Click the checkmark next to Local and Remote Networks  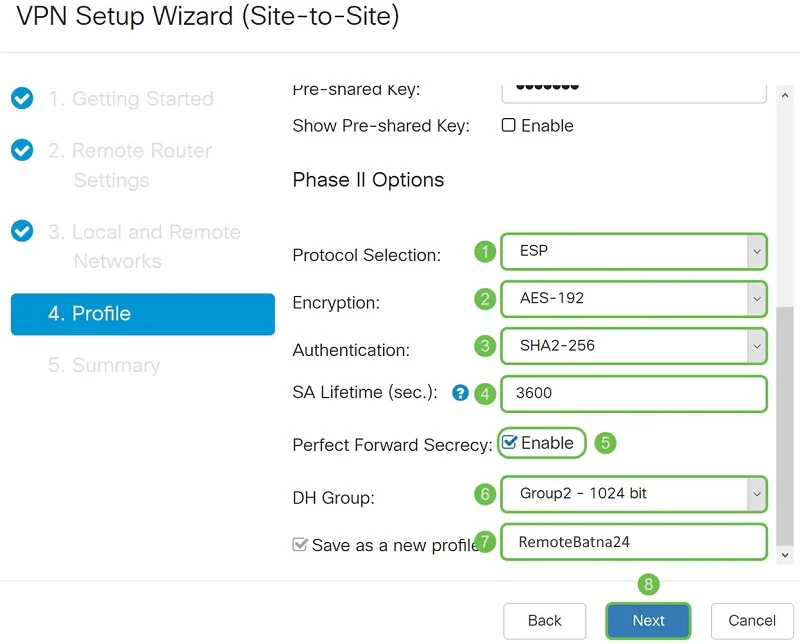pyautogui.click(x=22, y=232)
